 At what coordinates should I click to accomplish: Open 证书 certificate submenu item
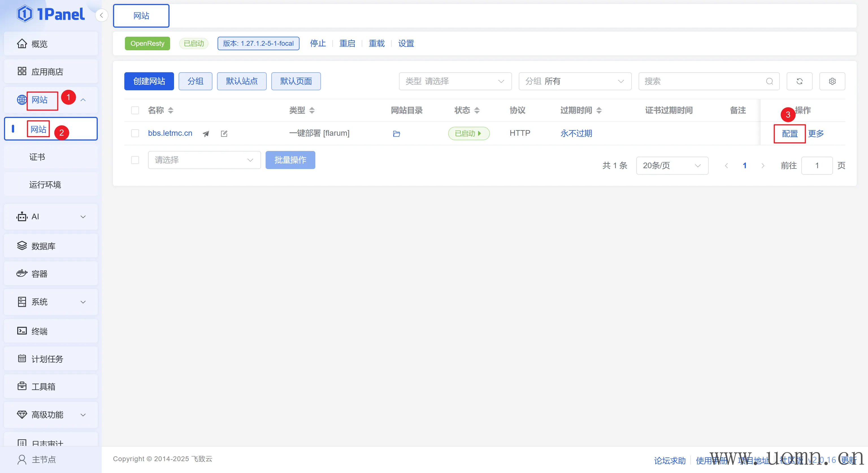(37, 157)
